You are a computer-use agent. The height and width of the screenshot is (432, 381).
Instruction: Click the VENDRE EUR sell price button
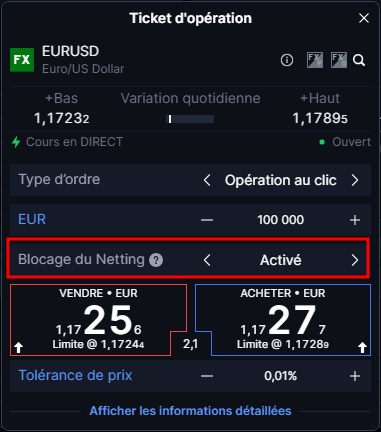pyautogui.click(x=98, y=320)
